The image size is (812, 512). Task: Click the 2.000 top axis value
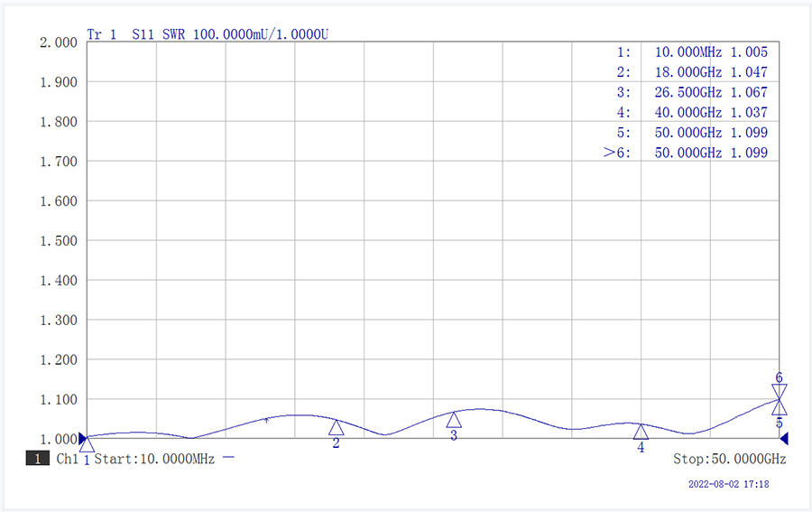tap(59, 42)
